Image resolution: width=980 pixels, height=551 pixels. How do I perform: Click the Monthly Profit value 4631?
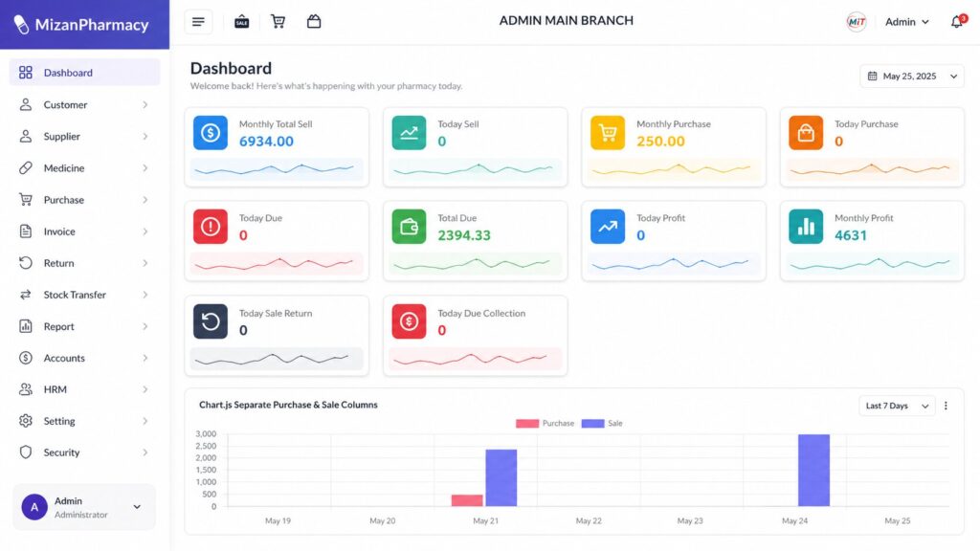pos(851,235)
